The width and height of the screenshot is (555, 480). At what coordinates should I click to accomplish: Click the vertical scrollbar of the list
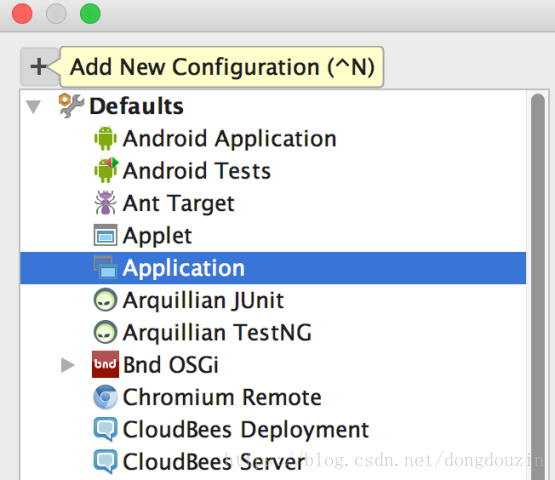tap(538, 287)
